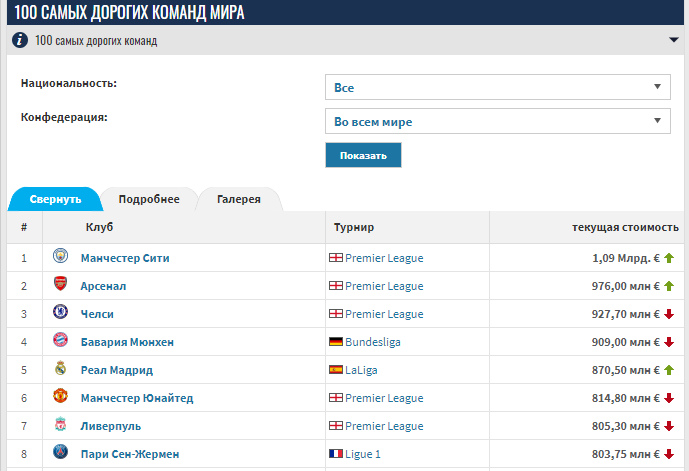This screenshot has width=689, height=471.
Task: Click the Manchester United club crest
Action: tap(60, 395)
